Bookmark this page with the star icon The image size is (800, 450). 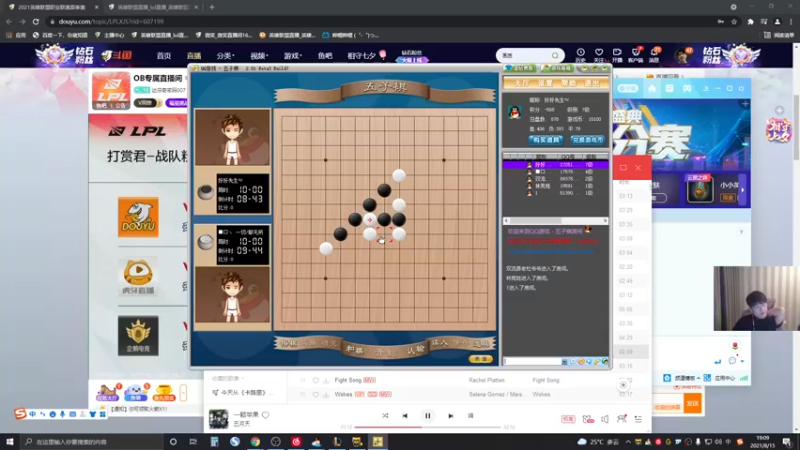click(x=734, y=21)
